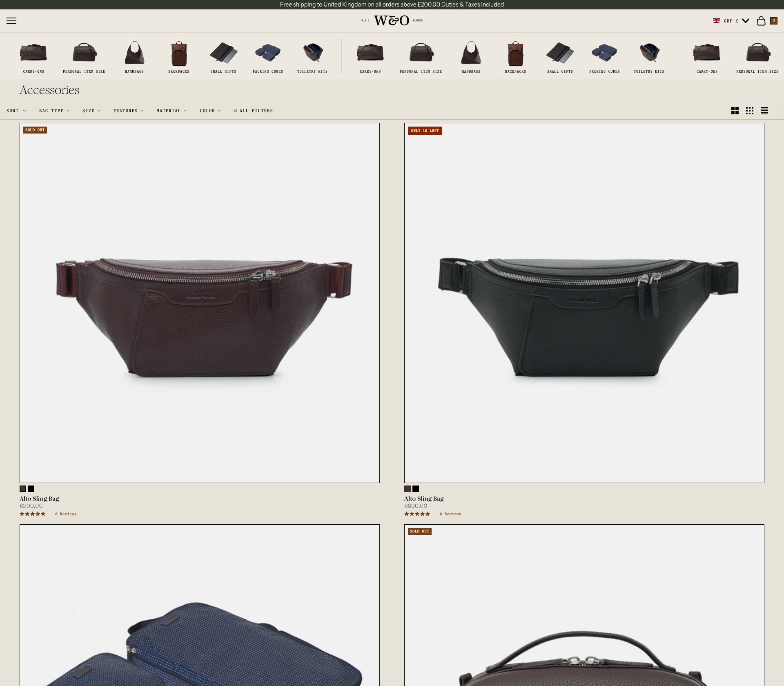Open the rightmost Personal Item Size category
Viewport: 784px width, 686px height.
(x=757, y=57)
